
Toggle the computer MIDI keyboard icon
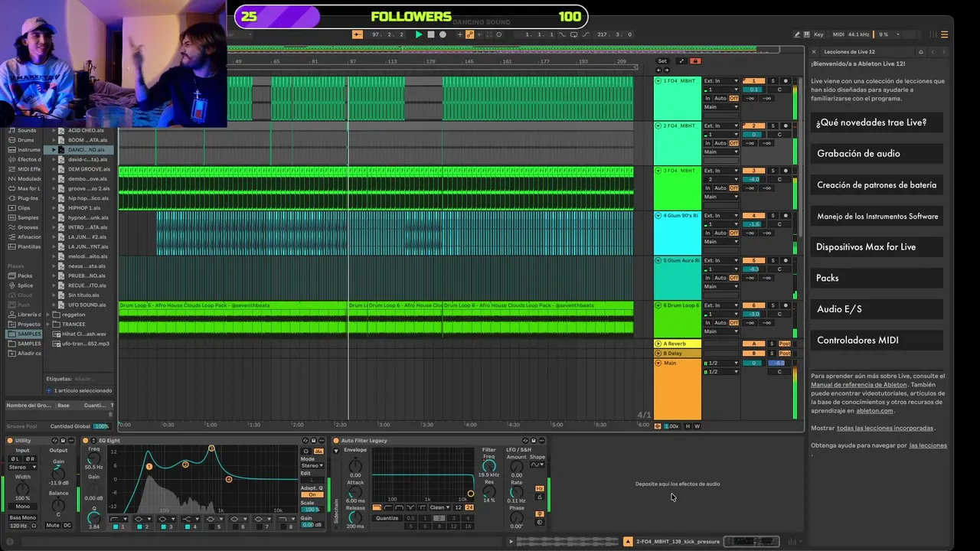(807, 34)
